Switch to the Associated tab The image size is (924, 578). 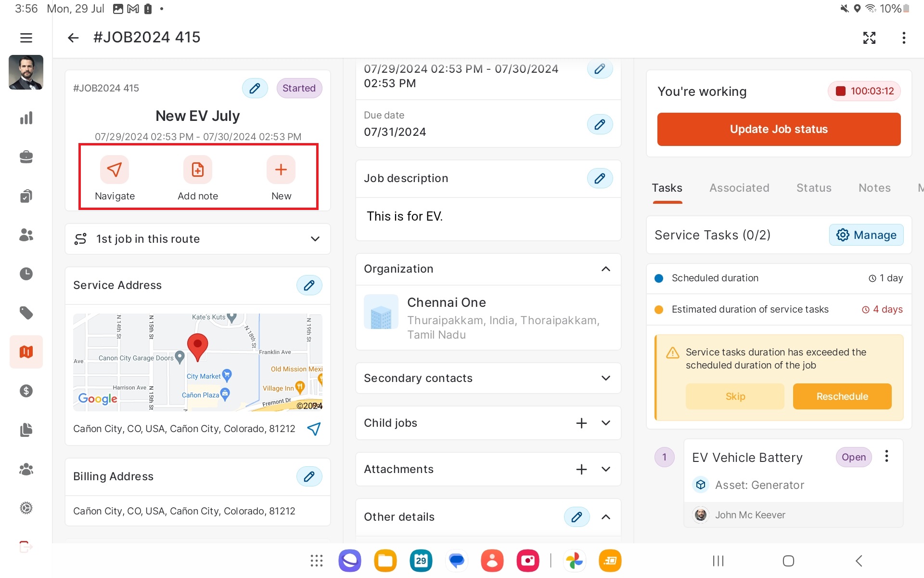click(x=739, y=188)
